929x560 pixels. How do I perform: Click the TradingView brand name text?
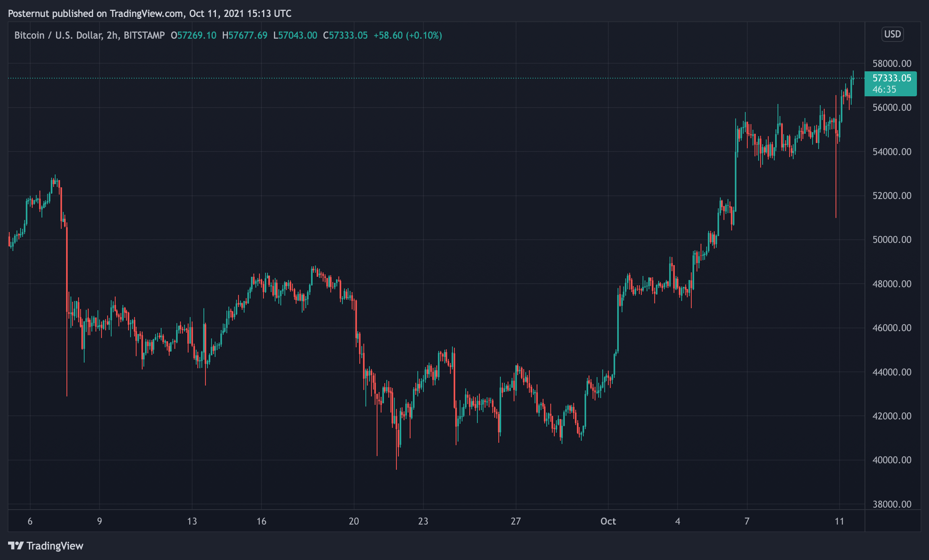(55, 546)
